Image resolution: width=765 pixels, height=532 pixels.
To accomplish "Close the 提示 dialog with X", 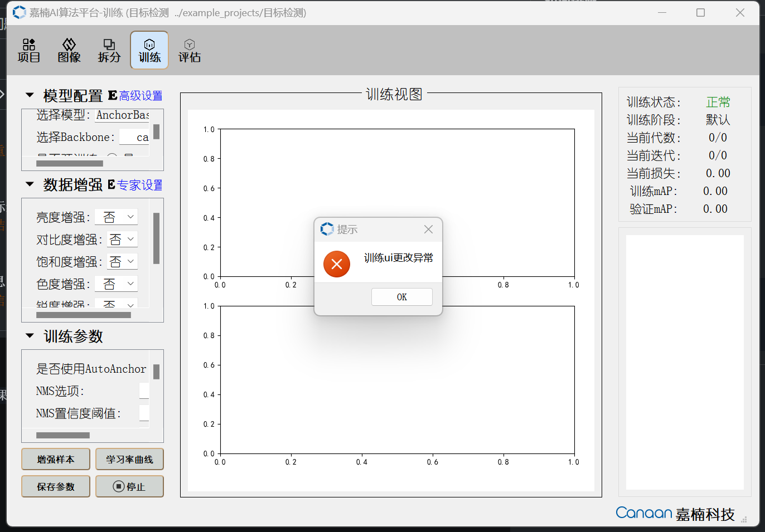I will [x=428, y=230].
